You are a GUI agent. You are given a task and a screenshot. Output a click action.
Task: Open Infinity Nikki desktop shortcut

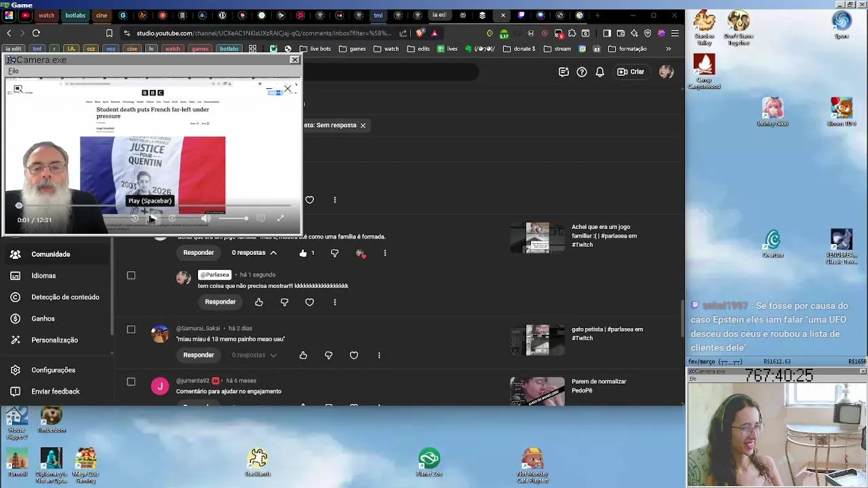click(772, 113)
